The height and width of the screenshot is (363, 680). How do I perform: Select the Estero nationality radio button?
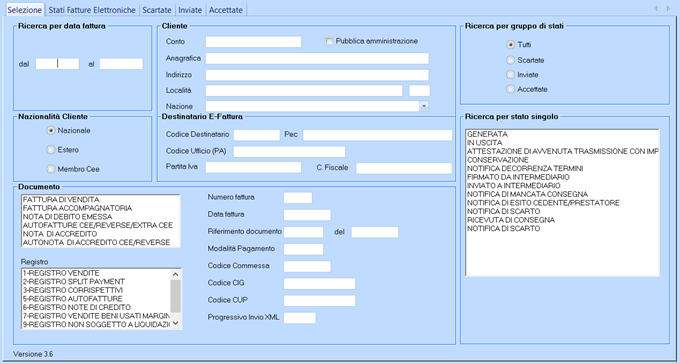coord(51,150)
